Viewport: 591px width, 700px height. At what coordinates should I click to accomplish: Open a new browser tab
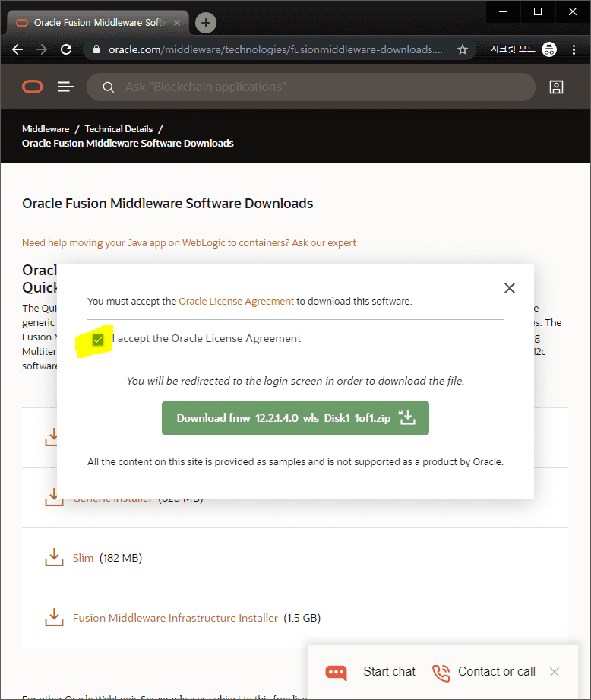[x=206, y=23]
